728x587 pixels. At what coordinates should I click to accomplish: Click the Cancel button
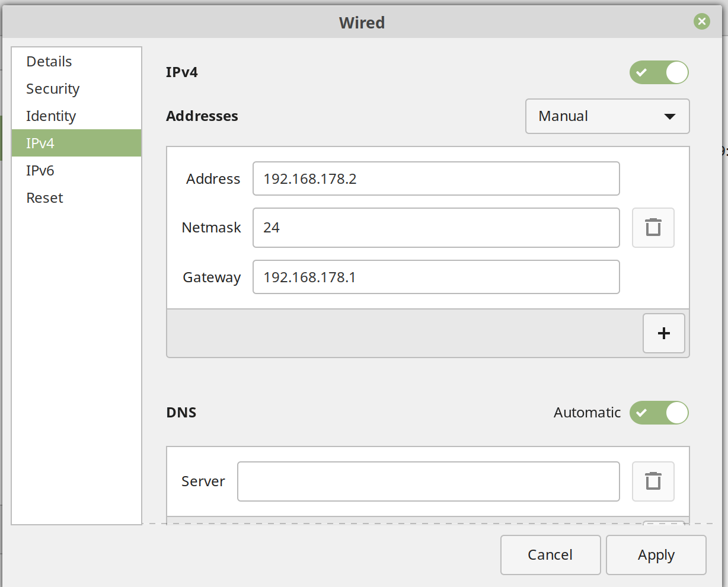coord(550,555)
